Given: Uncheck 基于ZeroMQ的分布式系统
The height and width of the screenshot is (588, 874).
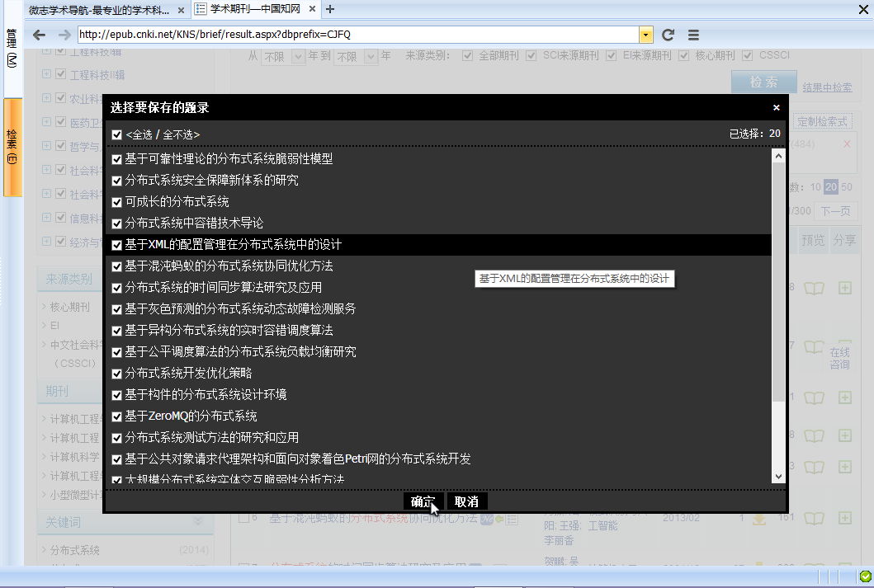Looking at the screenshot, I should click(116, 416).
